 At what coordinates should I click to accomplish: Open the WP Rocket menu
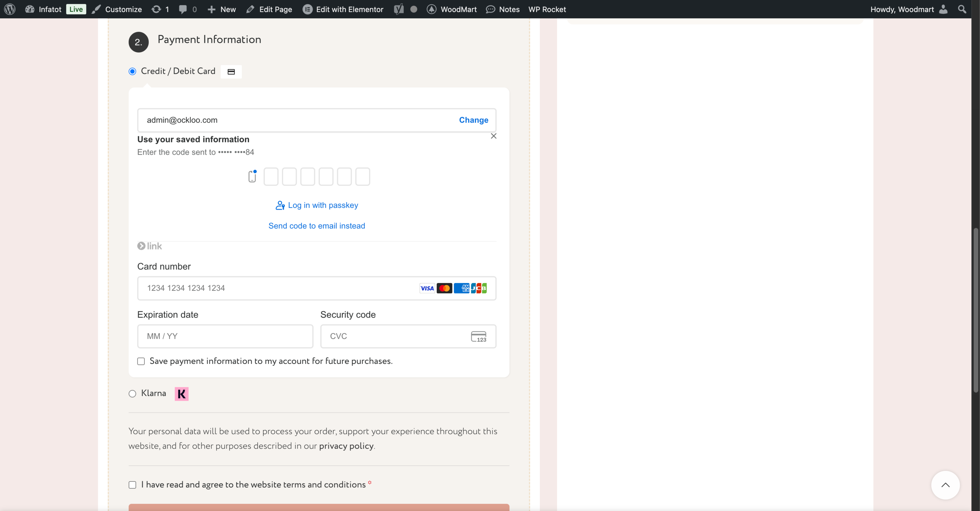click(547, 9)
